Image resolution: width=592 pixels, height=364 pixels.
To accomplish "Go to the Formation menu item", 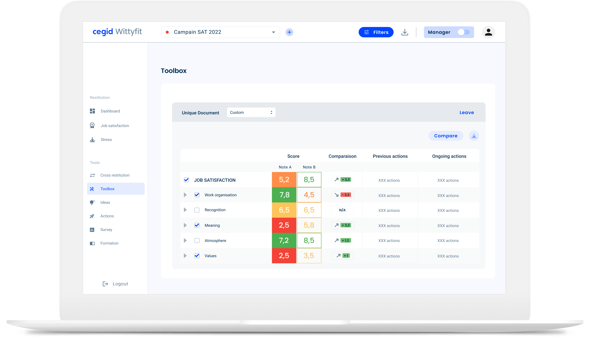I will [109, 243].
